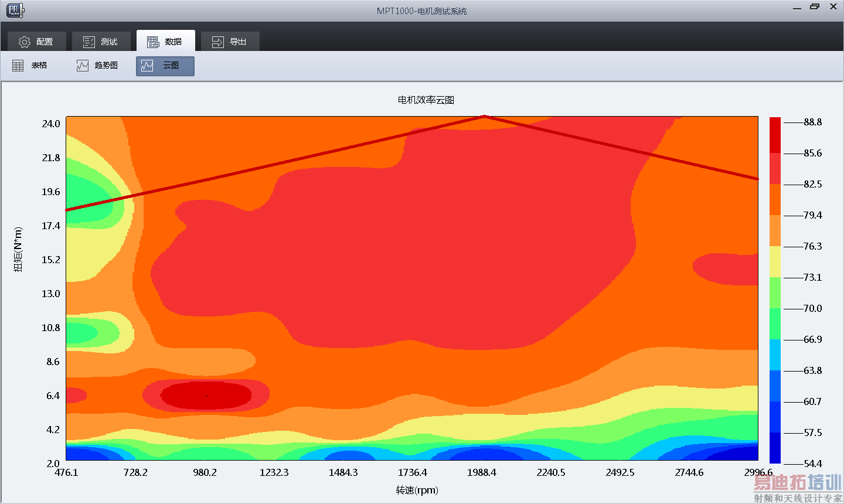This screenshot has width=844, height=504.
Task: Click the 60.7 legend value
Action: click(x=813, y=401)
